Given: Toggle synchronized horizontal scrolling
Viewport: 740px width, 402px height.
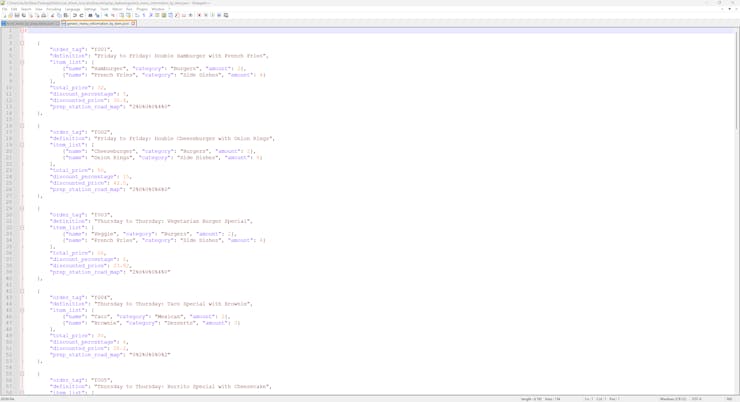Looking at the screenshot, I should pyautogui.click(x=128, y=15).
